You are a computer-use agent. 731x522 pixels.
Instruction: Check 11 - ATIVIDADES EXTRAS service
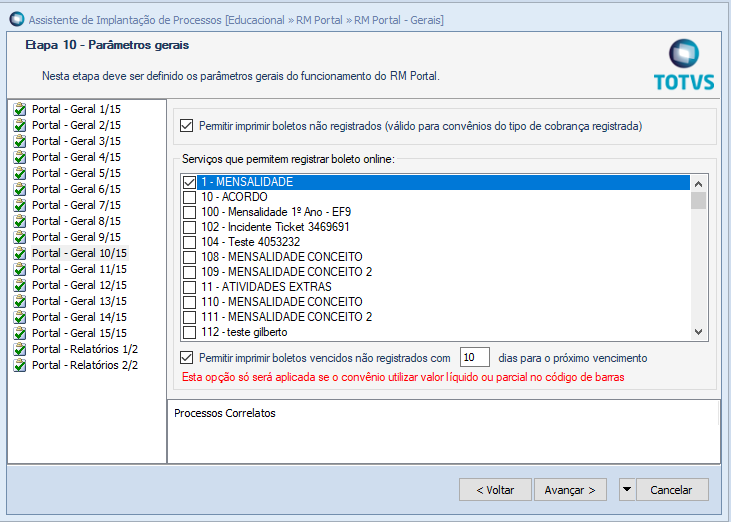(189, 287)
